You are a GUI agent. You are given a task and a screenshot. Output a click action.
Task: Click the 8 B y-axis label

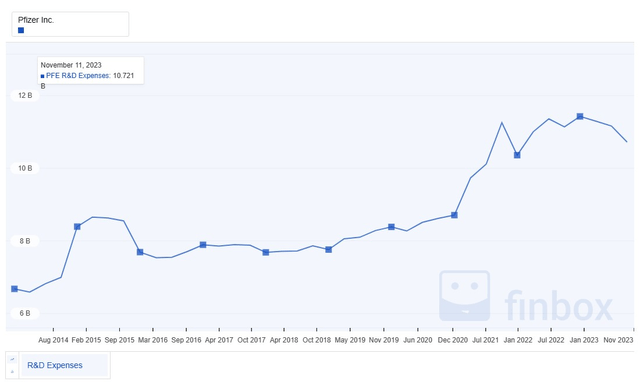pos(25,241)
